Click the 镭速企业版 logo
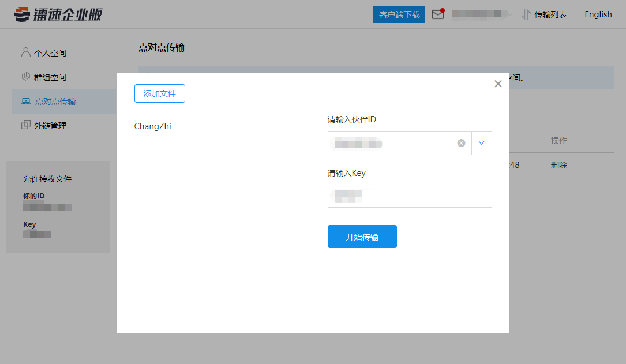The width and height of the screenshot is (626, 364). [58, 14]
